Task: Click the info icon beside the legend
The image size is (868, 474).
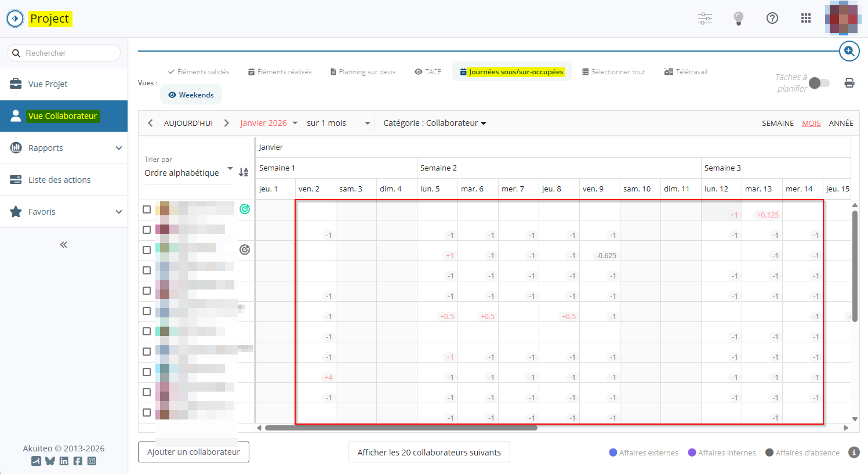Action: pyautogui.click(x=854, y=453)
